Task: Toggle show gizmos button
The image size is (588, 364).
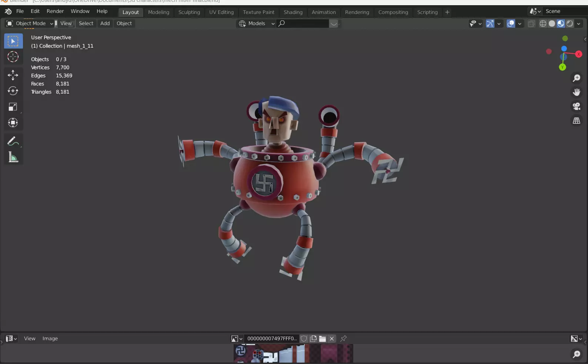Action: pos(490,24)
